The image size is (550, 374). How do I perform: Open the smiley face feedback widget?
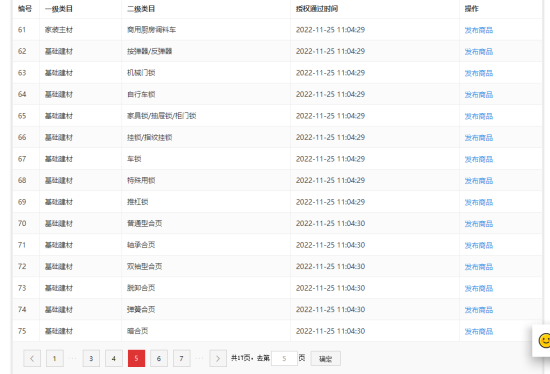pos(544,341)
